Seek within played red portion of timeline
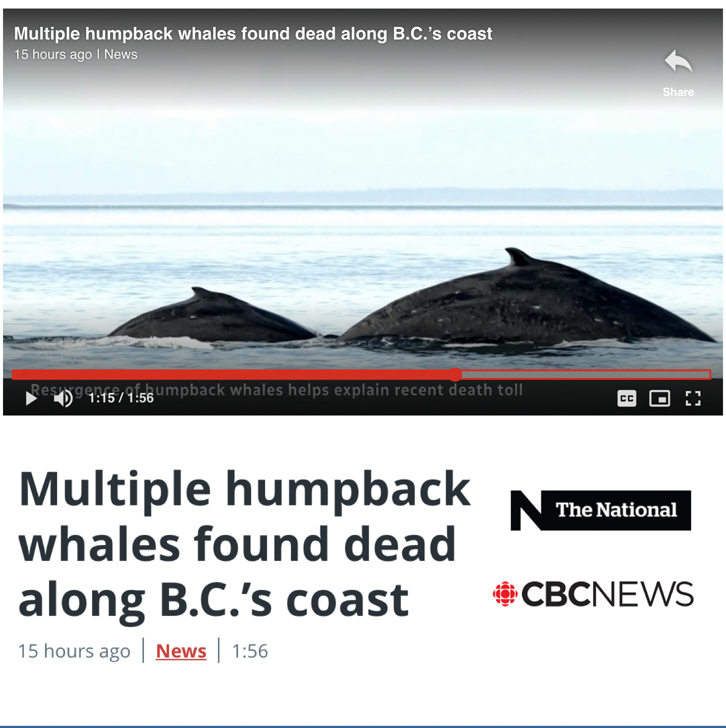 tap(230, 374)
